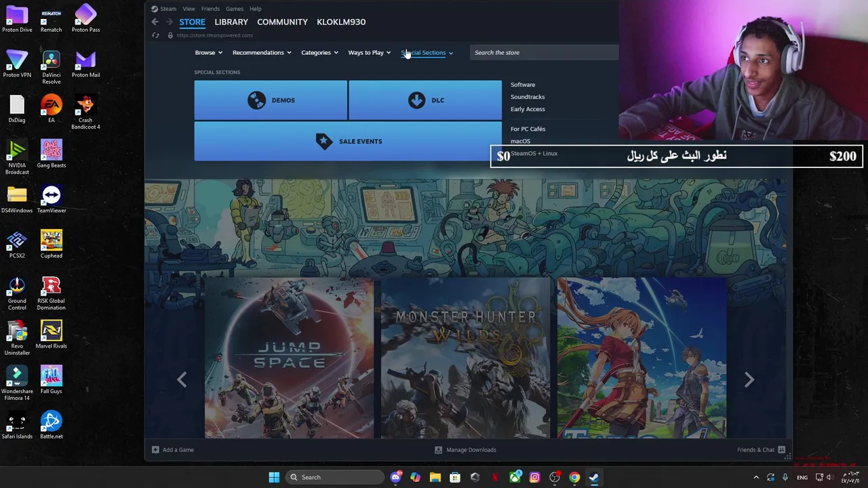Open the KLOKLM930 profile tab
The image size is (868, 488).
341,22
